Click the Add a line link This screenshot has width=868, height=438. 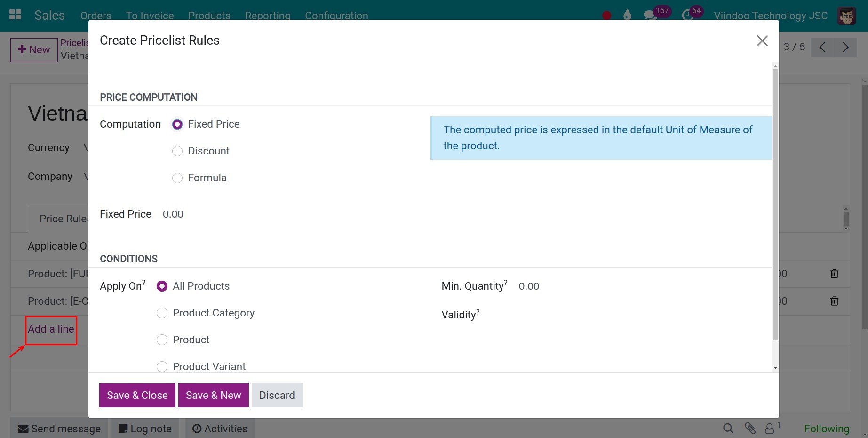pyautogui.click(x=51, y=329)
